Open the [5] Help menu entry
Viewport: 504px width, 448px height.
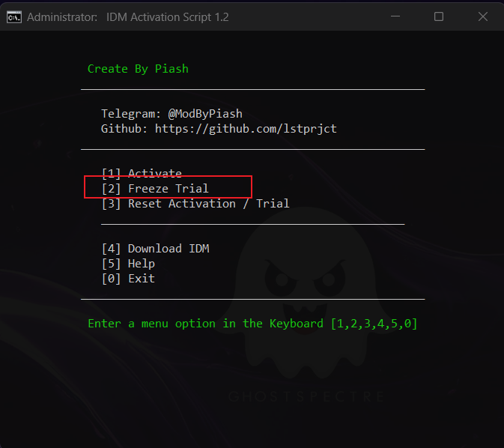click(x=128, y=264)
